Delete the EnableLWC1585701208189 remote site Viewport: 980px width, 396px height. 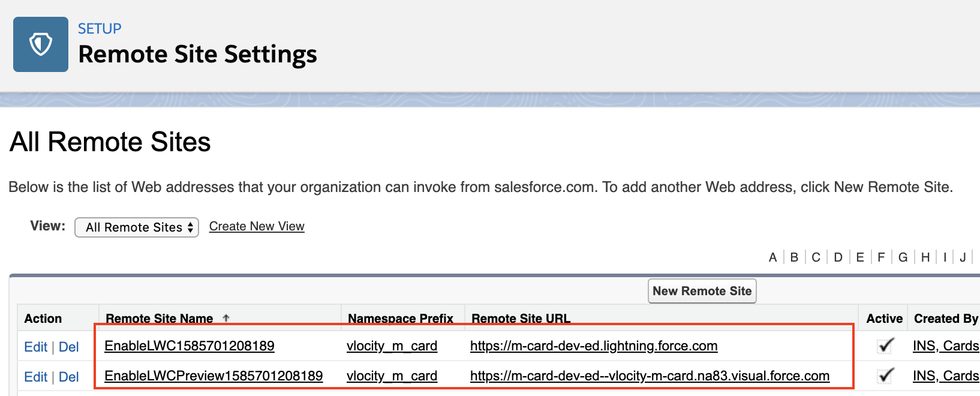(68, 347)
